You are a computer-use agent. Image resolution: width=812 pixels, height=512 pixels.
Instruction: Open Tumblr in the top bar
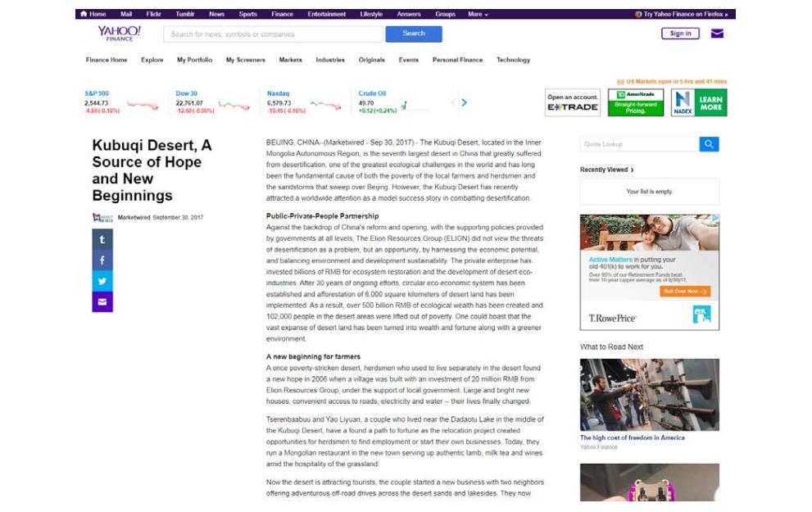[185, 14]
